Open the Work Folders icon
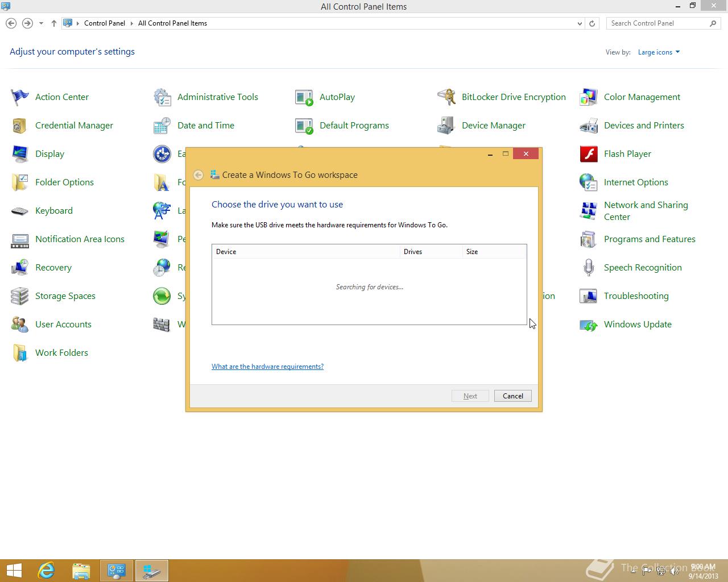 point(20,353)
